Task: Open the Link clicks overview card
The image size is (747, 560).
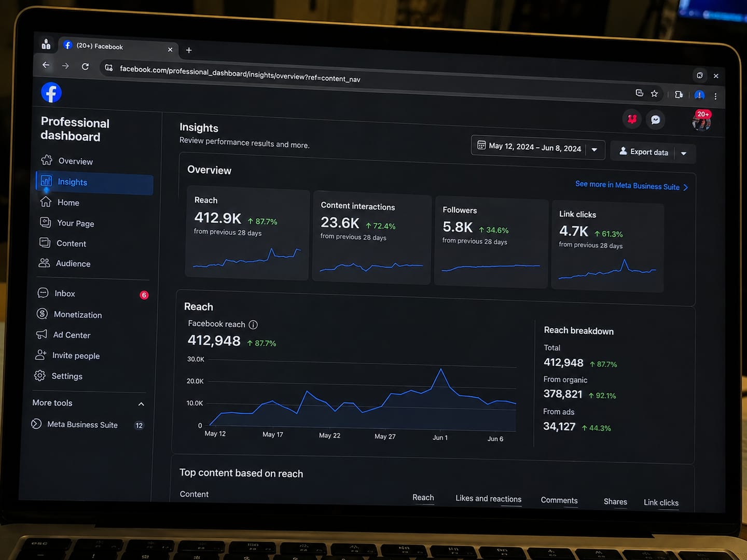Action: coord(607,247)
